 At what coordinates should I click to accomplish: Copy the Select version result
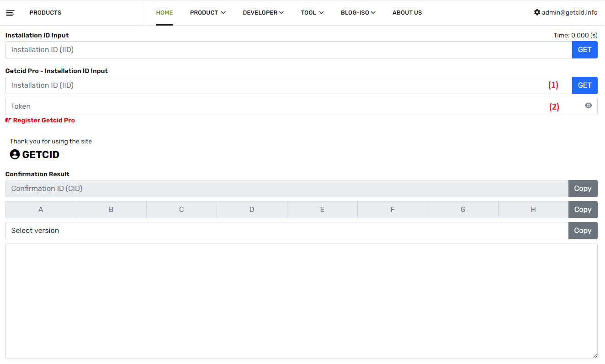click(x=583, y=231)
